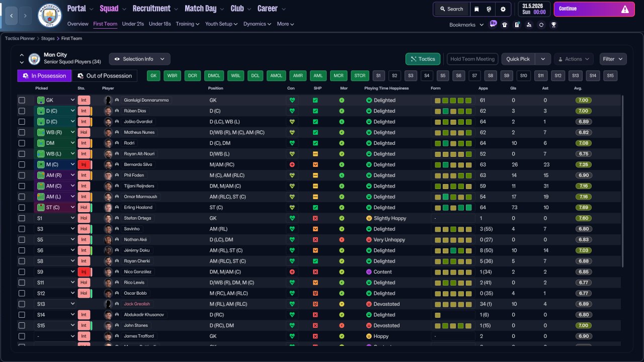644x362 pixels.
Task: Open the Selection Info dropdown
Action: pos(140,59)
